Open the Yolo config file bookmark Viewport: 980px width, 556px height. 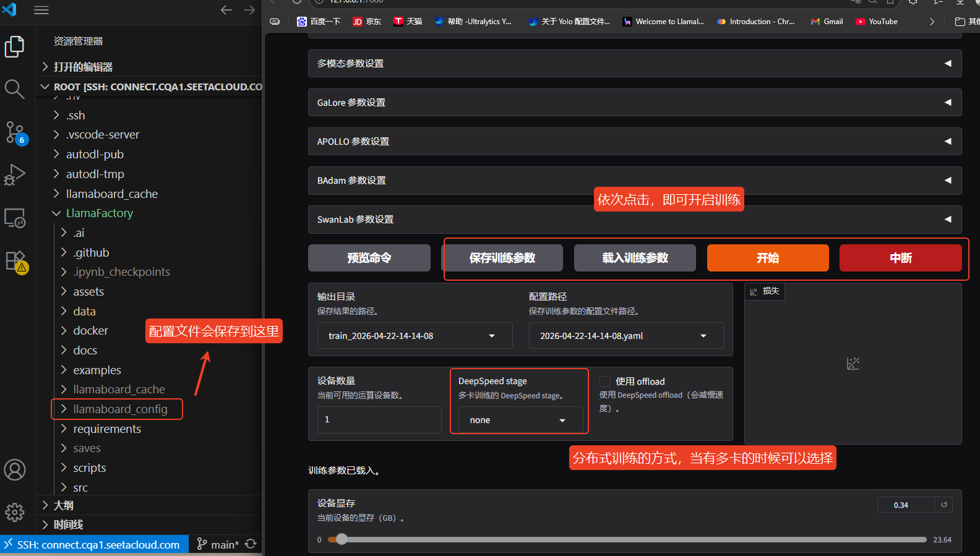click(569, 22)
